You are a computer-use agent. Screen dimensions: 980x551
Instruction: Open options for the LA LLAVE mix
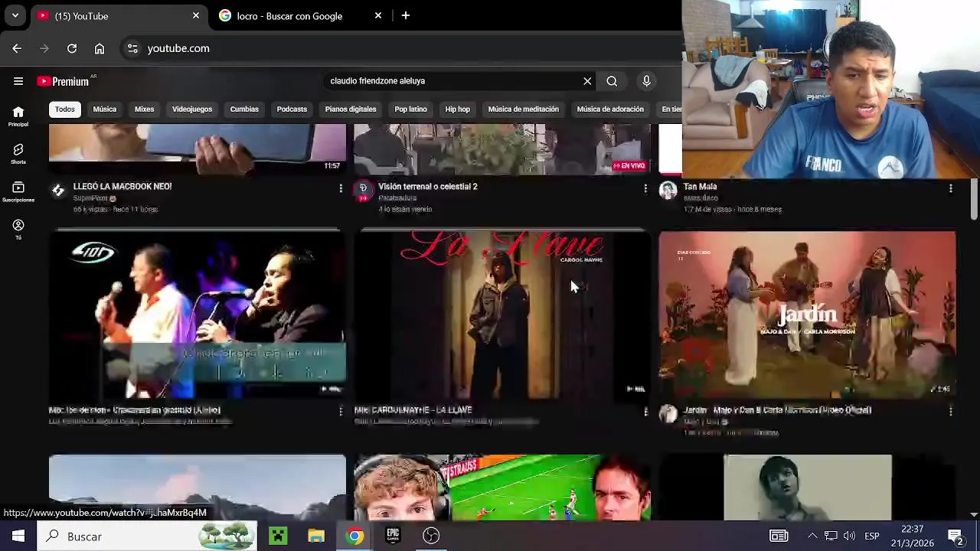pyautogui.click(x=645, y=411)
